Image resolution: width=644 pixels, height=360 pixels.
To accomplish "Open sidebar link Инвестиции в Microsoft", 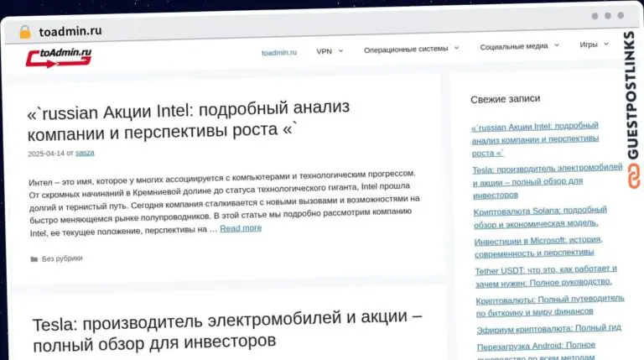I will tap(538, 247).
